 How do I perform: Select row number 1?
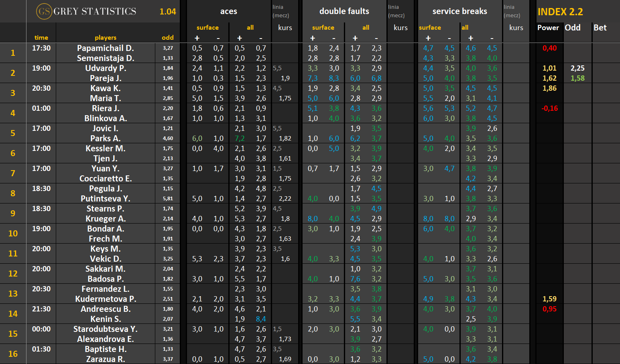coord(13,53)
